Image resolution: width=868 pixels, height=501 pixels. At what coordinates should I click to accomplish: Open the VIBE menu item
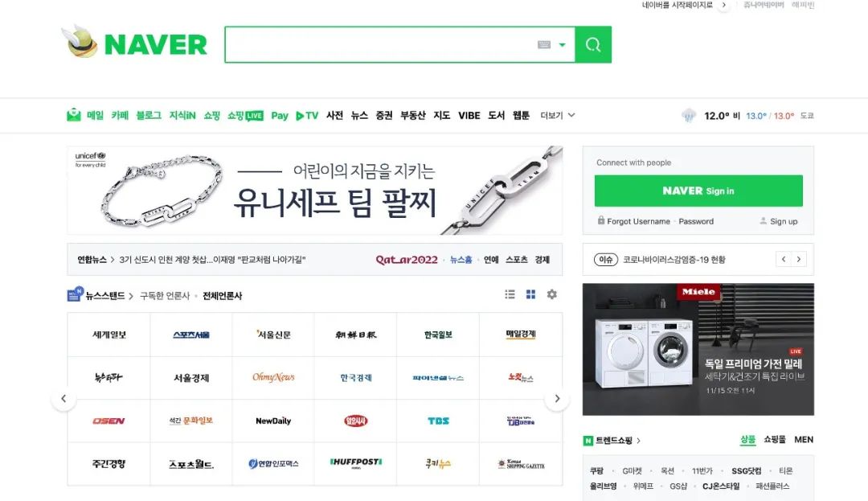tap(469, 115)
